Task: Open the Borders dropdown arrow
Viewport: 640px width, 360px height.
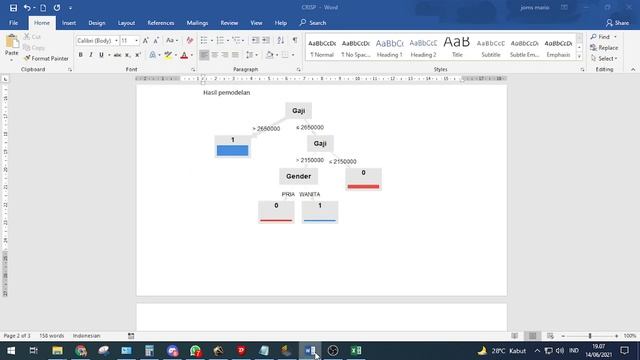Action: [x=293, y=55]
